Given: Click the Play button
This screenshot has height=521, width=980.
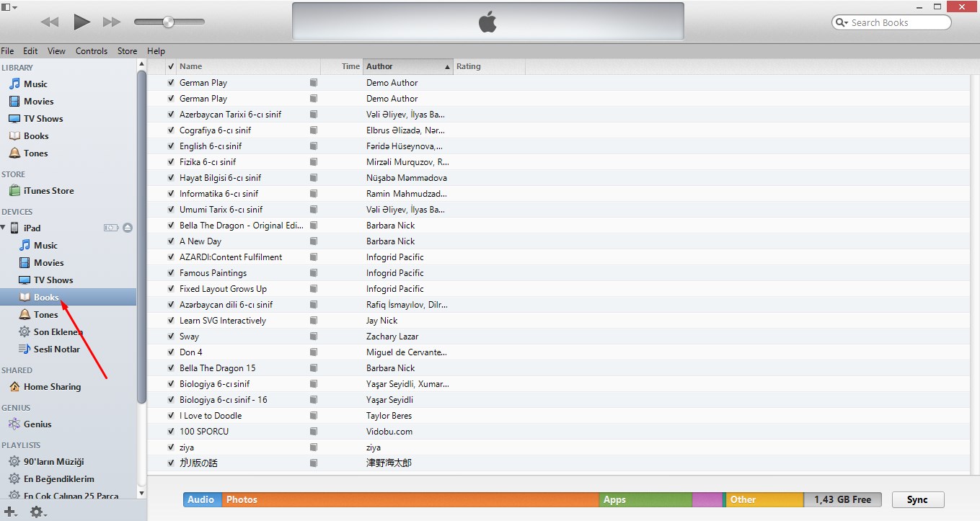Looking at the screenshot, I should [x=81, y=22].
